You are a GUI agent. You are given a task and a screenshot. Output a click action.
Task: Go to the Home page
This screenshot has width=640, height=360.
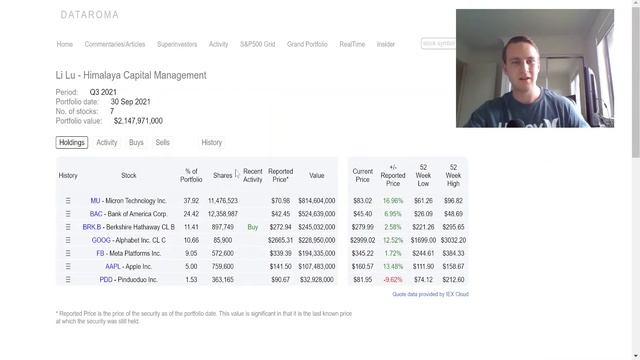[64, 44]
